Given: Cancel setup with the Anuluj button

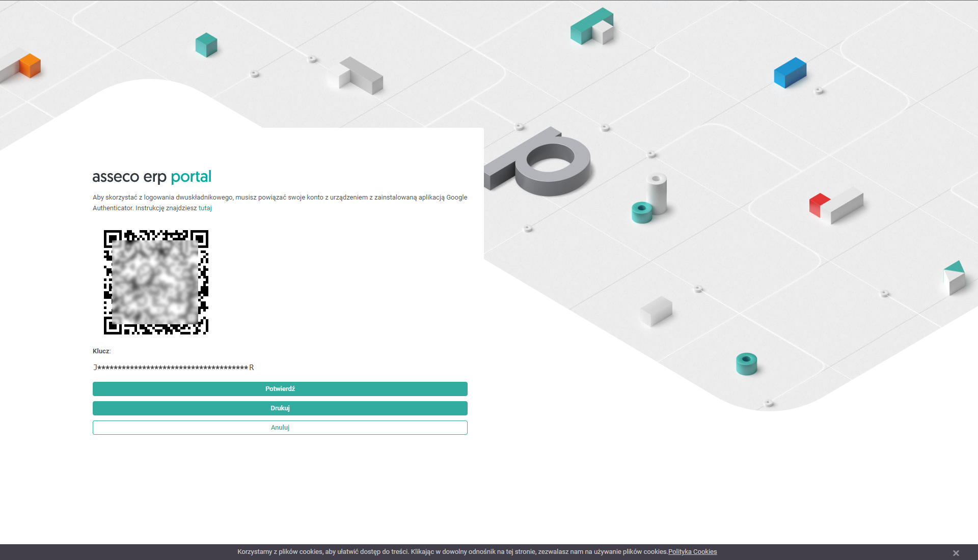Looking at the screenshot, I should pos(280,428).
